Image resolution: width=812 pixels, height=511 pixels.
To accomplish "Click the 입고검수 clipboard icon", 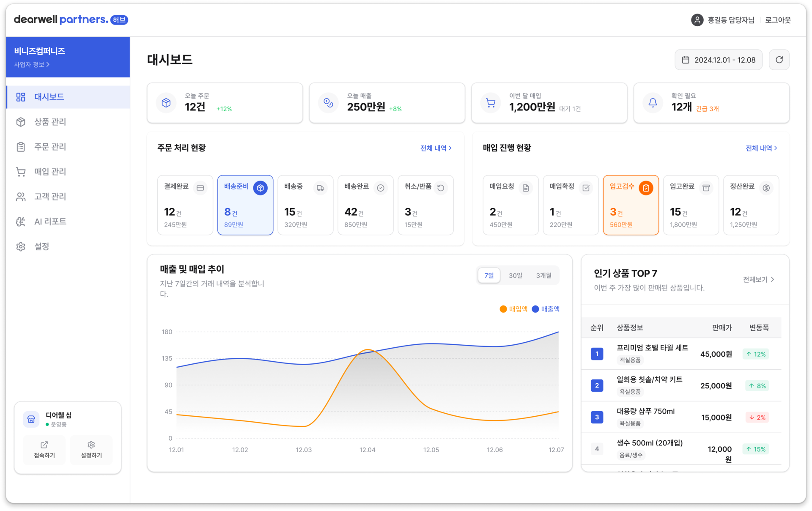I will pos(646,188).
